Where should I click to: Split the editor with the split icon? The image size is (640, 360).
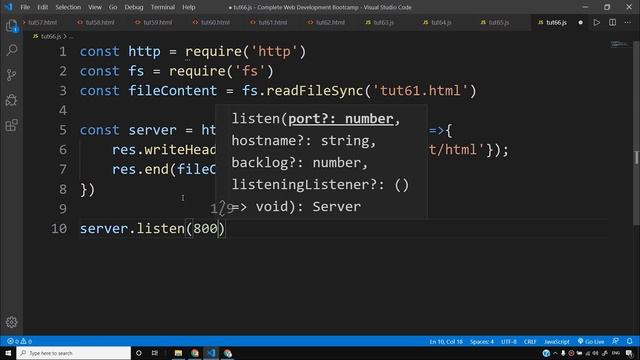pyautogui.click(x=613, y=22)
